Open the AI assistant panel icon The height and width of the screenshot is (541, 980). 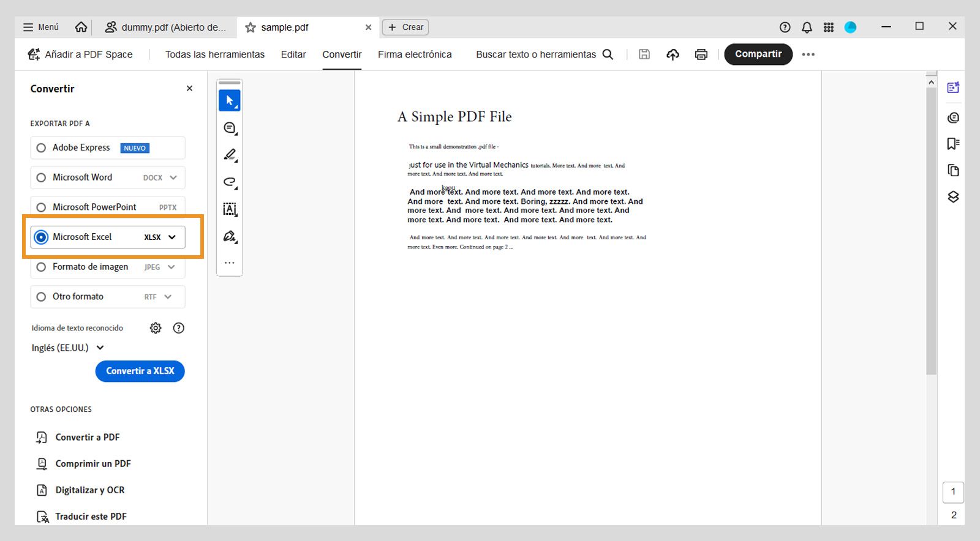[953, 88]
